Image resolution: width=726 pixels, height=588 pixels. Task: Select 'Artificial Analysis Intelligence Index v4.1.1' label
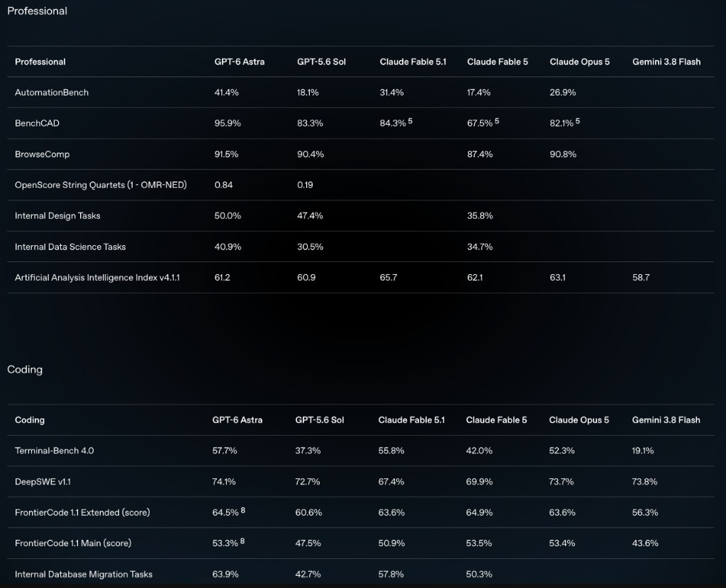pos(97,278)
